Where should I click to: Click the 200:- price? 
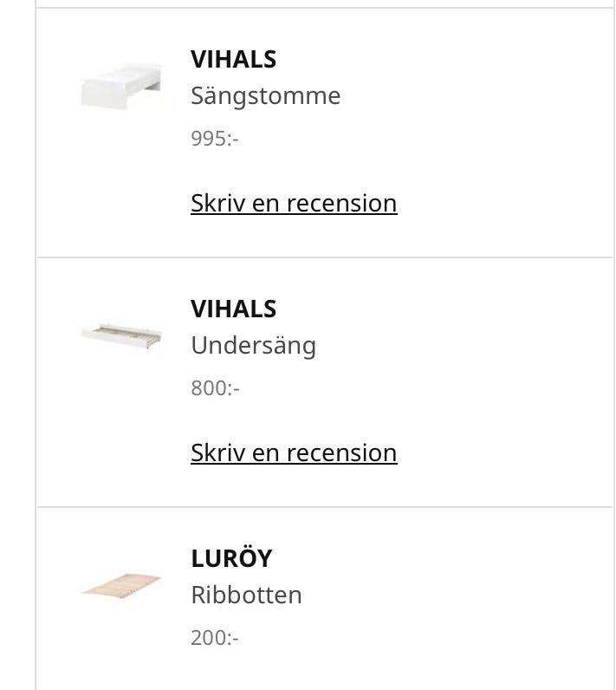tap(215, 638)
